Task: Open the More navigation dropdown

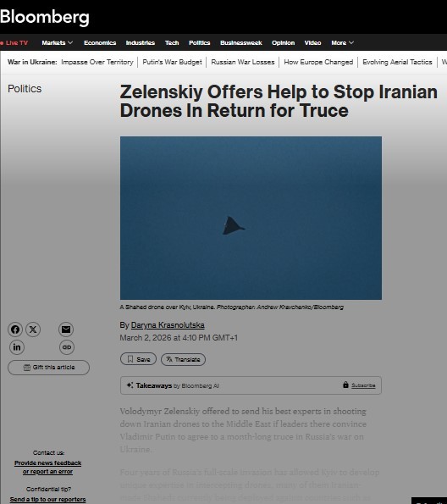Action: click(x=343, y=42)
